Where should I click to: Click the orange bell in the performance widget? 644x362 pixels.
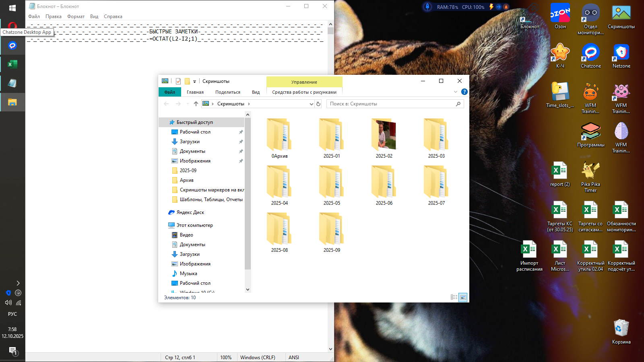(x=506, y=7)
